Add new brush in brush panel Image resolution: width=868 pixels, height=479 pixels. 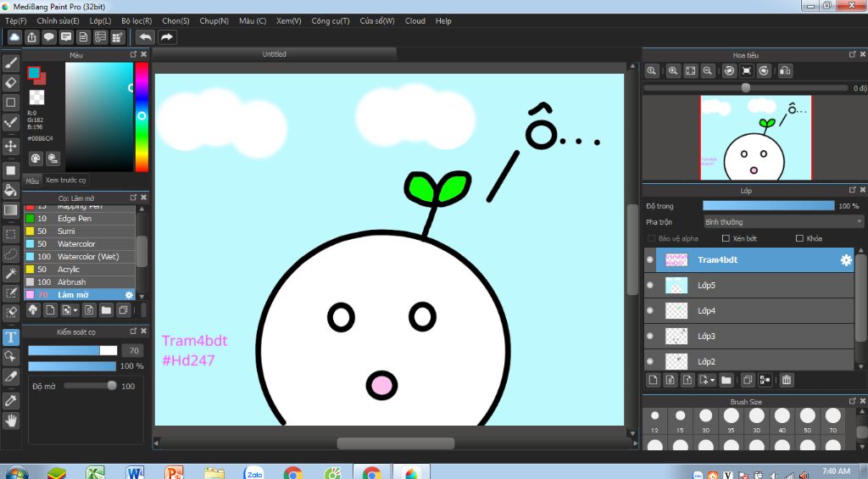[50, 310]
